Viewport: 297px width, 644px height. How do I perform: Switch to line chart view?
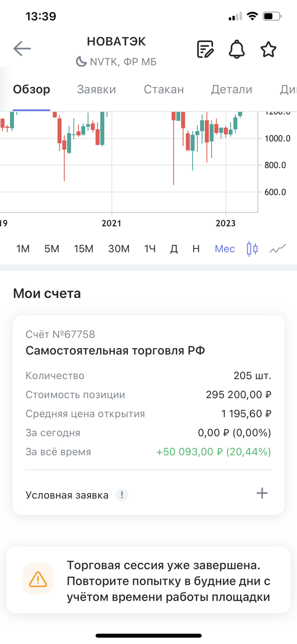pos(278,249)
